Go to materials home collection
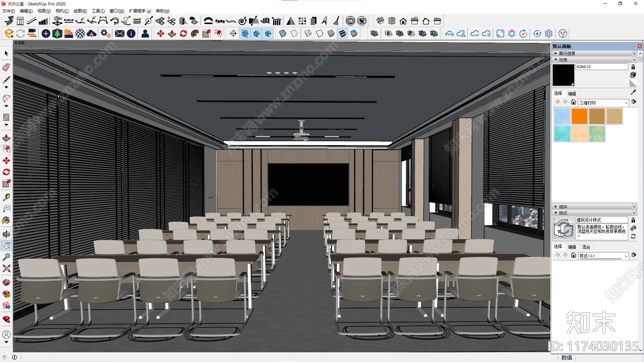This screenshot has height=362, width=644. tap(574, 102)
